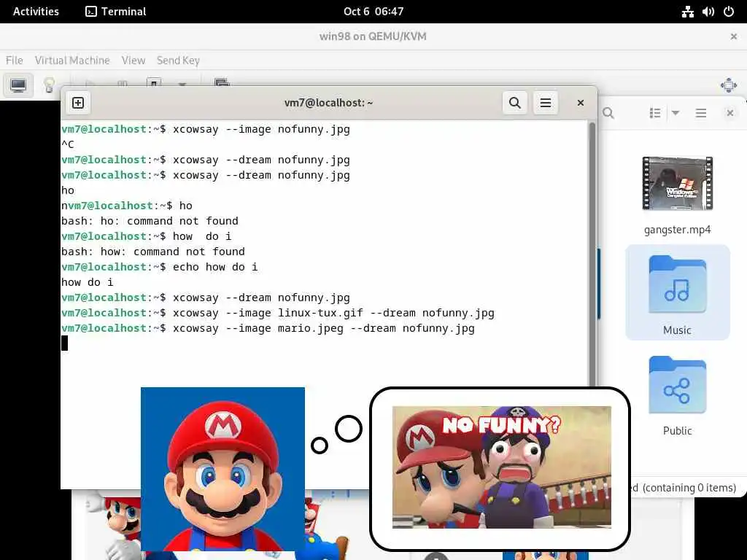
Task: Close the win98 QEMU/KVM window
Action: [x=734, y=36]
